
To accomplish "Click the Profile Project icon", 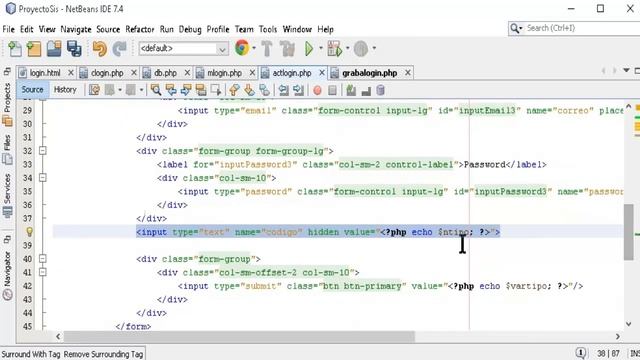I will [x=361, y=49].
